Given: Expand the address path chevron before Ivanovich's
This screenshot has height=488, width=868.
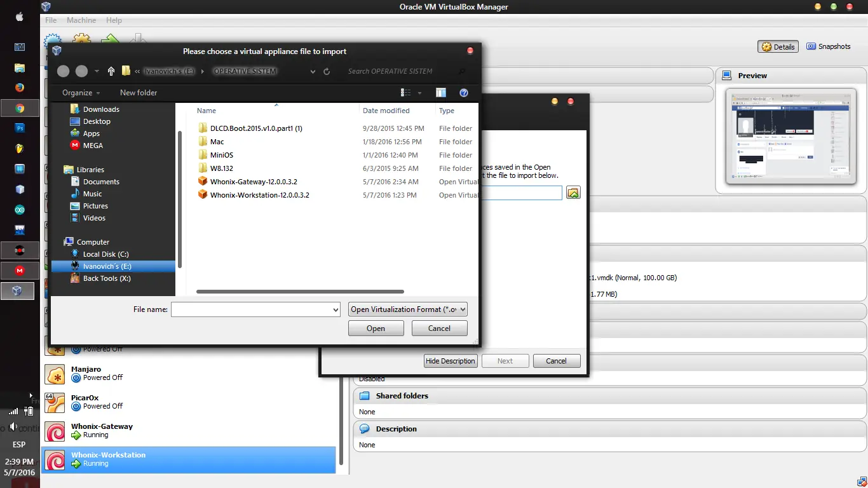Looking at the screenshot, I should (137, 71).
